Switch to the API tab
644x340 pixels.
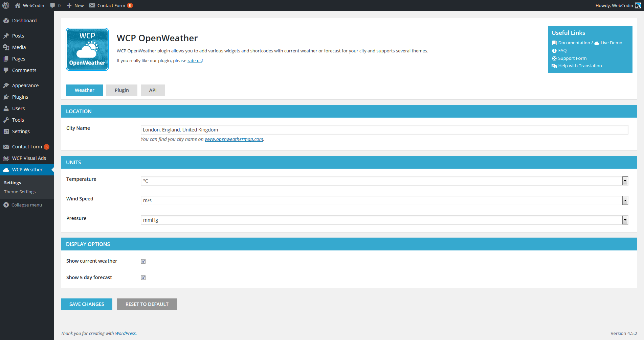(153, 90)
